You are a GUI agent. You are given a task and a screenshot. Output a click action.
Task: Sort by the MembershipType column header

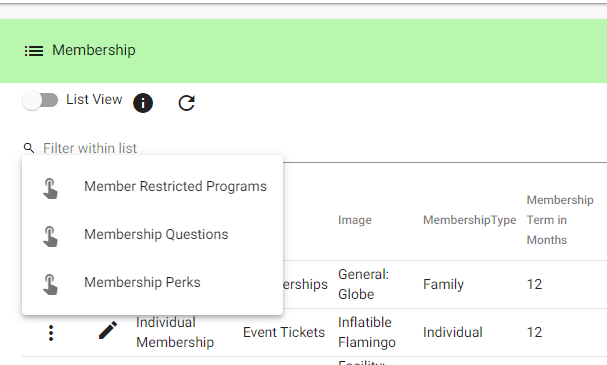pyautogui.click(x=470, y=220)
